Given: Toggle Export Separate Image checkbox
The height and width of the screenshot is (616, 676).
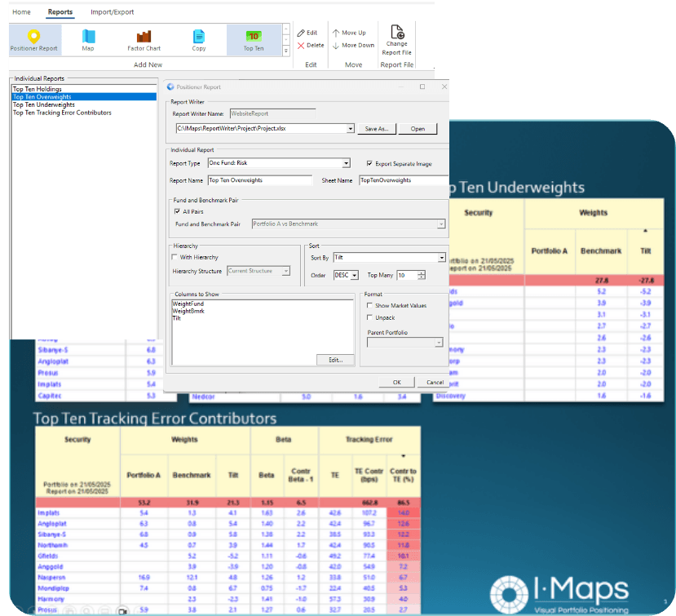Looking at the screenshot, I should 369,163.
